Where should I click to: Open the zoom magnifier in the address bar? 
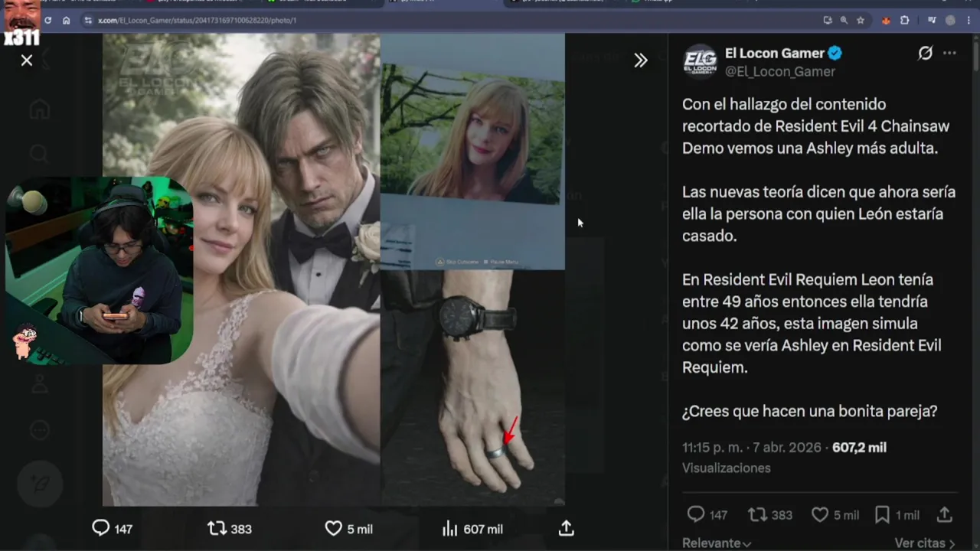[844, 21]
